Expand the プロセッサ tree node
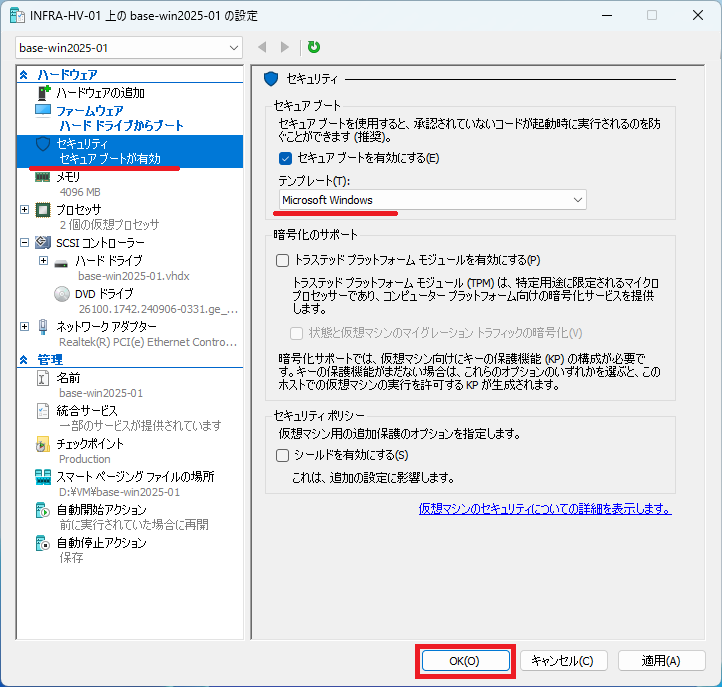 (x=24, y=210)
